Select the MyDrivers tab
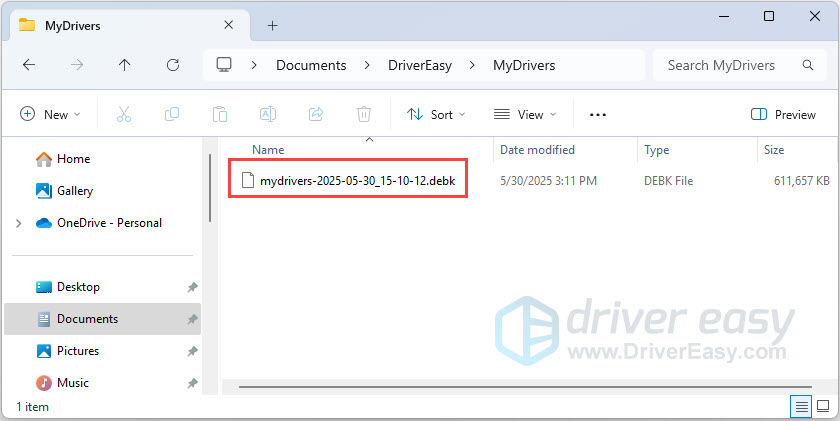 (120, 25)
